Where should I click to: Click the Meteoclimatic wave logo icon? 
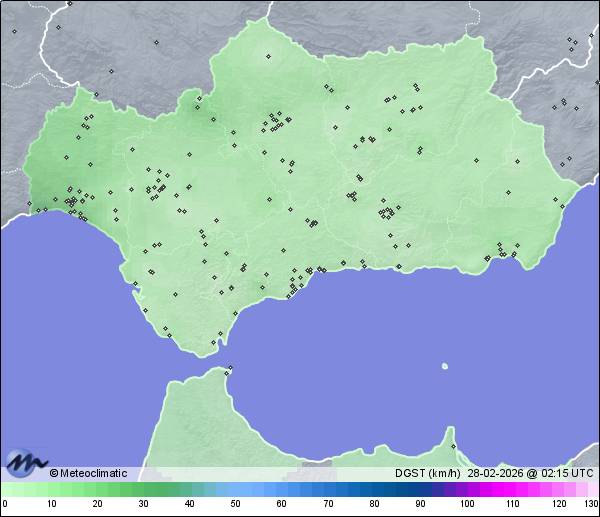click(x=26, y=463)
